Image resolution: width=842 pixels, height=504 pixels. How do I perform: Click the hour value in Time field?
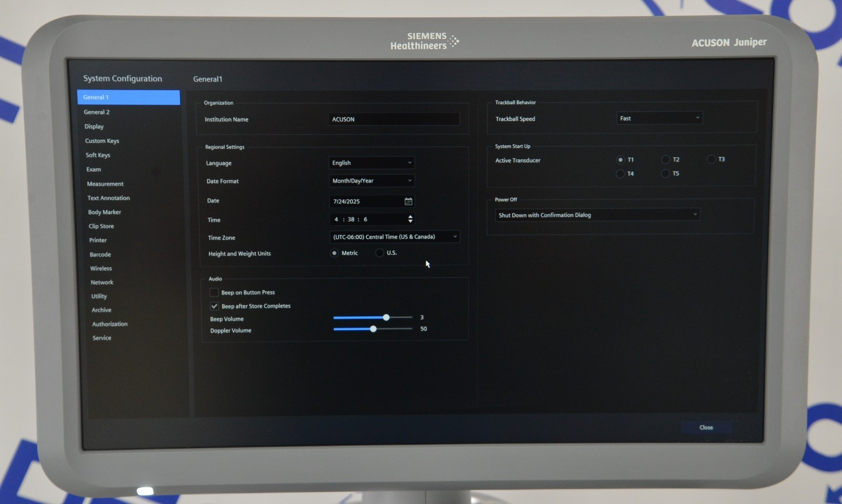pos(336,219)
